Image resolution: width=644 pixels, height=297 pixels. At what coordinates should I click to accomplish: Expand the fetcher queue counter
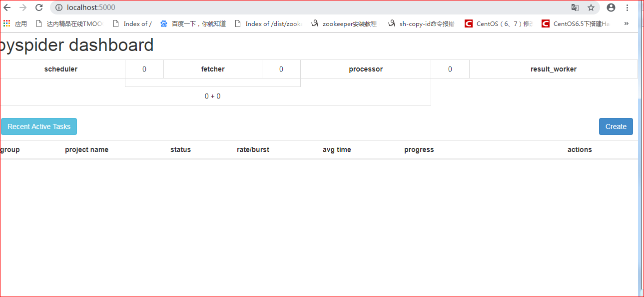(x=281, y=69)
